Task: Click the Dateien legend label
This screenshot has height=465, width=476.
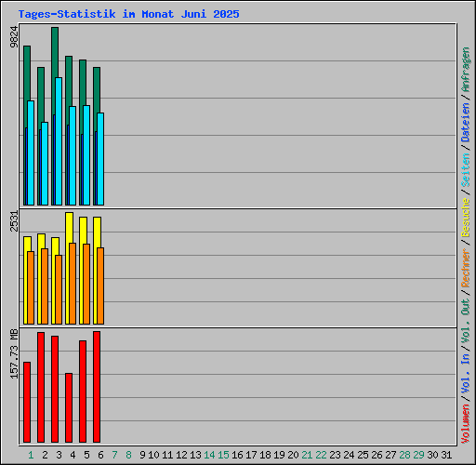Action: pos(466,122)
